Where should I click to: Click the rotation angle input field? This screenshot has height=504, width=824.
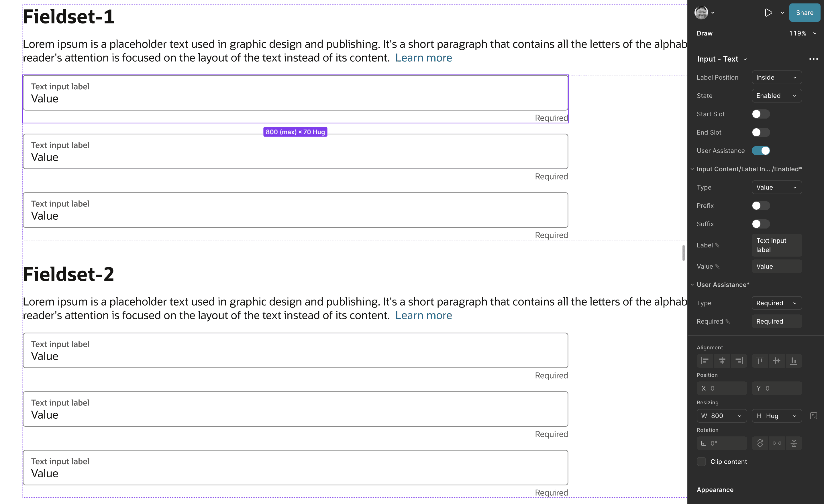click(x=722, y=443)
